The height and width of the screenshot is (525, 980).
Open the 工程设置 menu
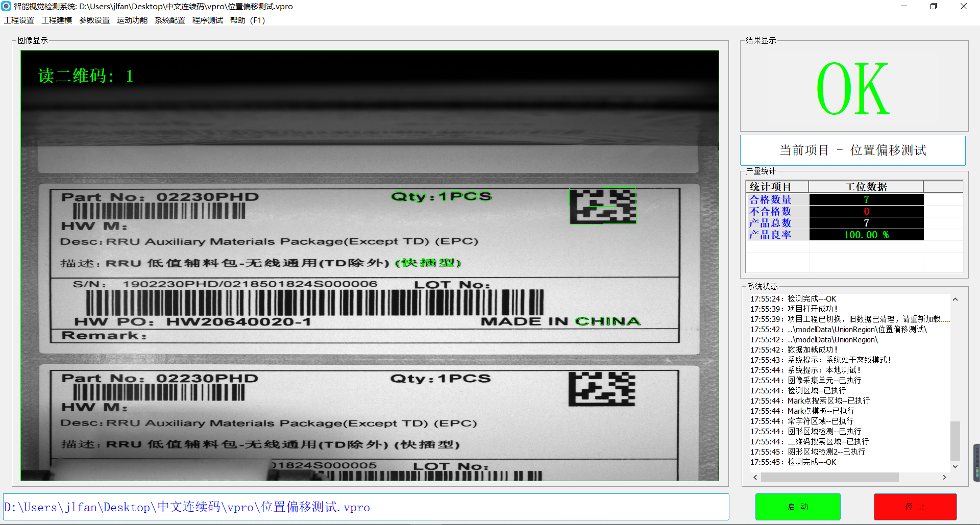(x=19, y=20)
